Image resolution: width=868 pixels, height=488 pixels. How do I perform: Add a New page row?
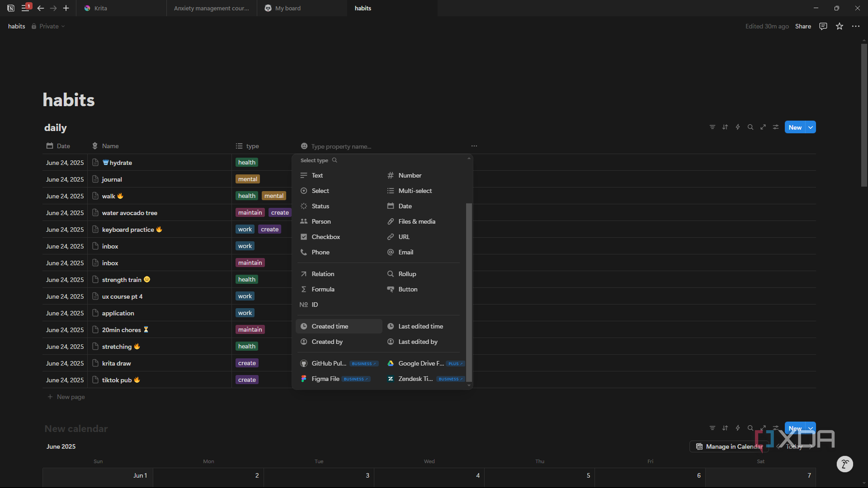(x=66, y=397)
